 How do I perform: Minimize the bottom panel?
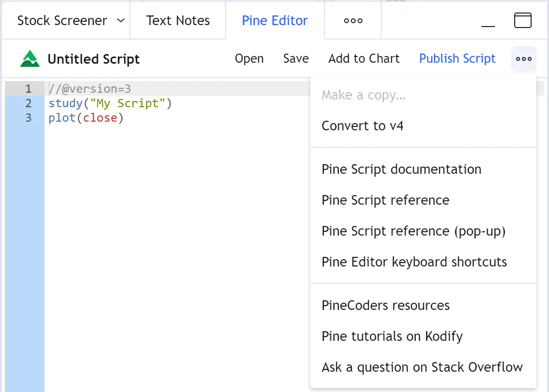point(488,21)
